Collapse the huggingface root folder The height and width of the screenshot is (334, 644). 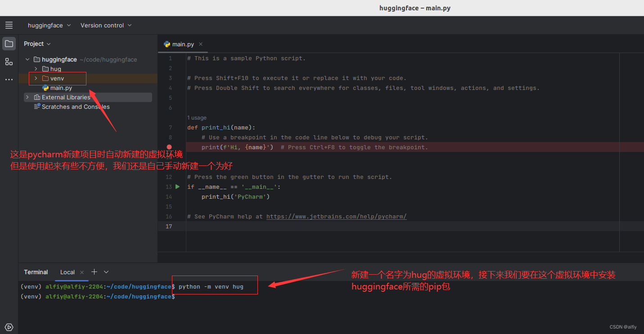pos(27,59)
